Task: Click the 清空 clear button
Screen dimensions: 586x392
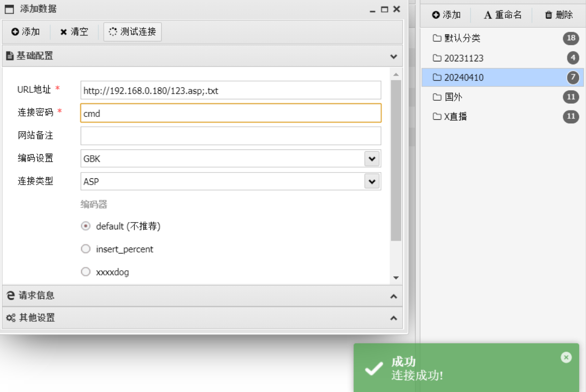Action: pos(74,32)
